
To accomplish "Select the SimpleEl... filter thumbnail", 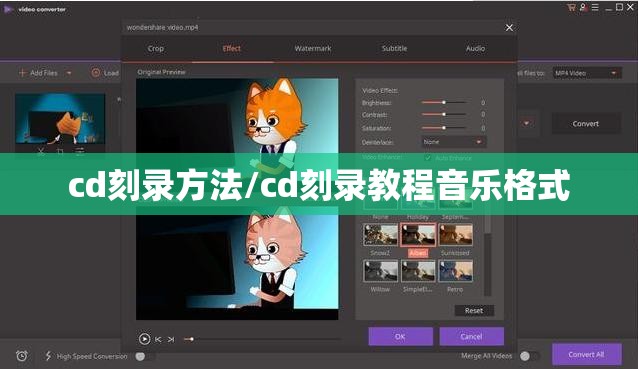I will pyautogui.click(x=418, y=271).
